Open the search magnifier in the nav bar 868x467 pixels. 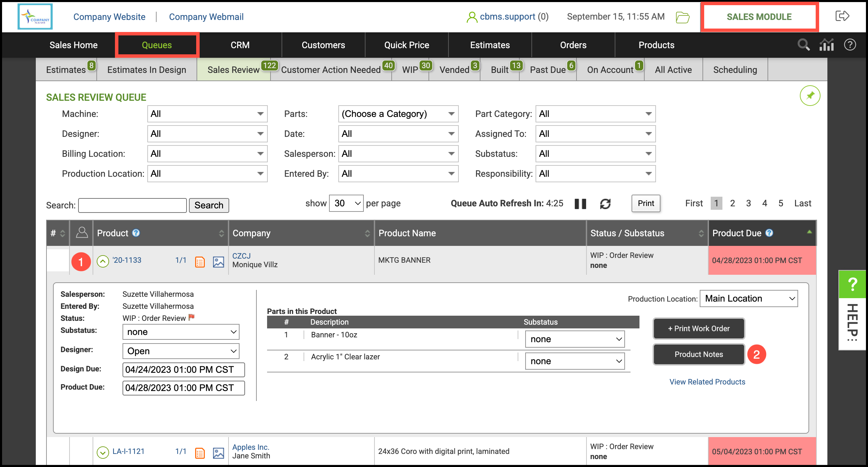pyautogui.click(x=803, y=45)
